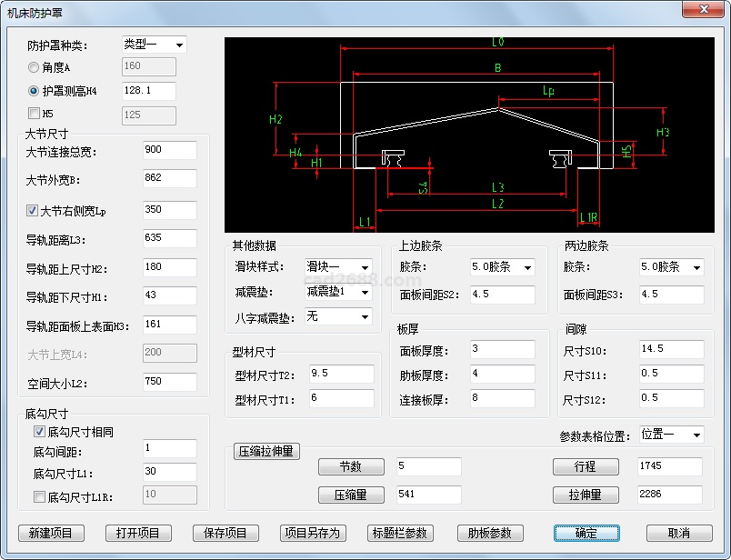The height and width of the screenshot is (560, 731).
Task: Enable the H5 checkbox
Action: pos(34,115)
